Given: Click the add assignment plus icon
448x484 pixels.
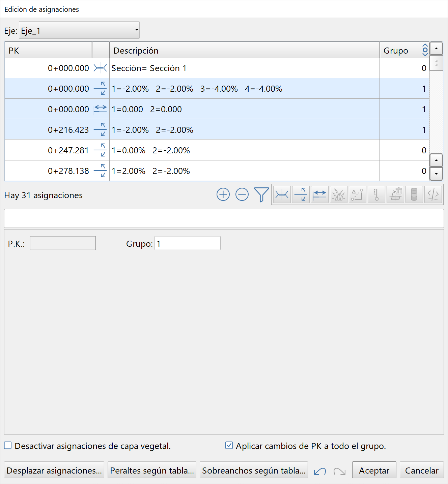Looking at the screenshot, I should 223,194.
